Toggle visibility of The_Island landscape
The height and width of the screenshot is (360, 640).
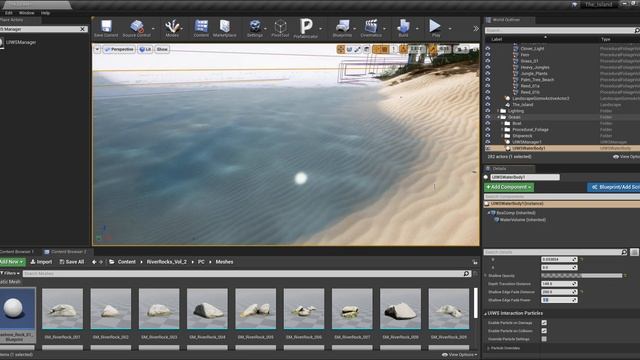coord(487,105)
